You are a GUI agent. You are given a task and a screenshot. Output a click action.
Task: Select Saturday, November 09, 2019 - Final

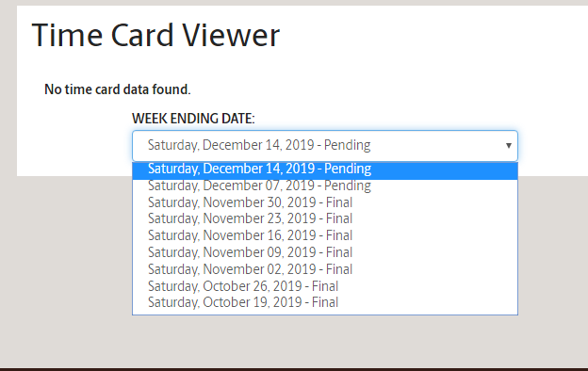[325, 252]
